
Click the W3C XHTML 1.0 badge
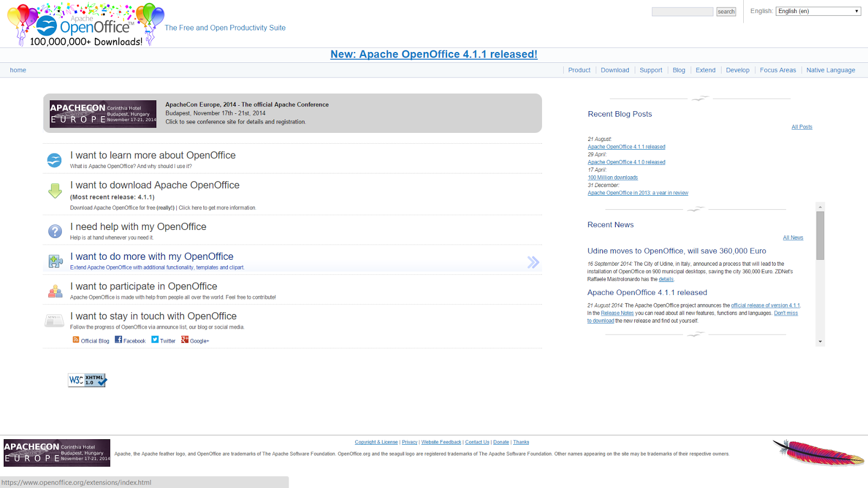point(87,380)
